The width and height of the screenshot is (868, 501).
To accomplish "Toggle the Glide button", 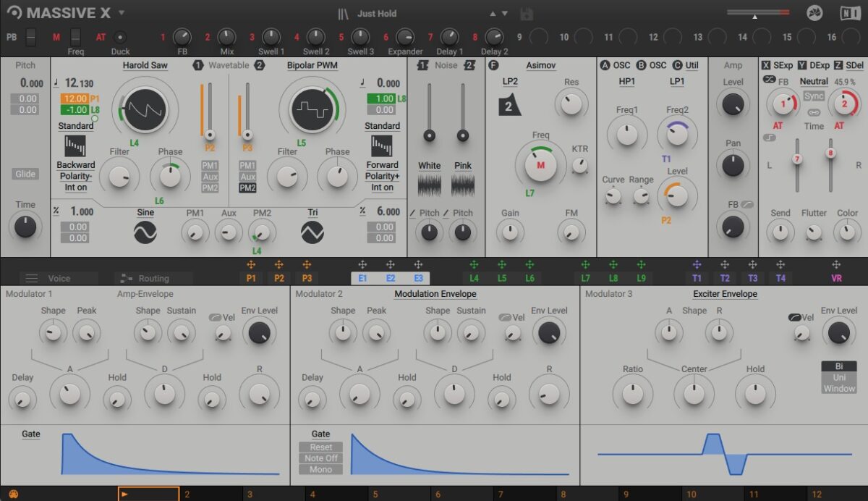I will click(x=25, y=174).
